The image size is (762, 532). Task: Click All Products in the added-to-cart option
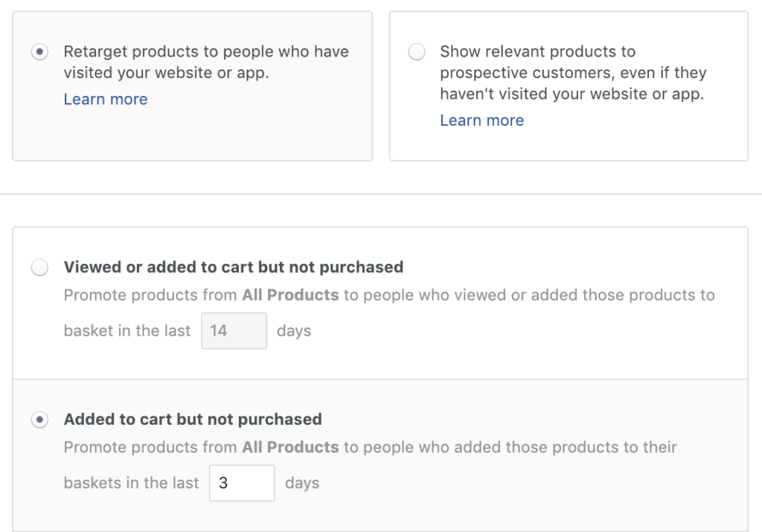pos(290,447)
